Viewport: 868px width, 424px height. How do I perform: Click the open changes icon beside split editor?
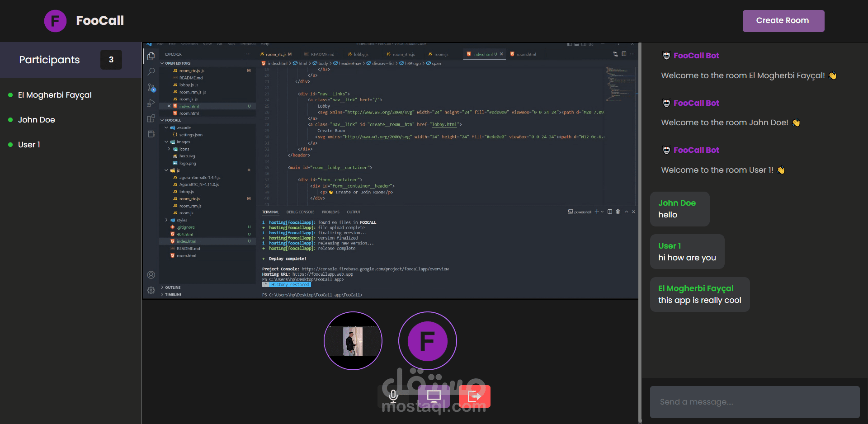click(615, 54)
